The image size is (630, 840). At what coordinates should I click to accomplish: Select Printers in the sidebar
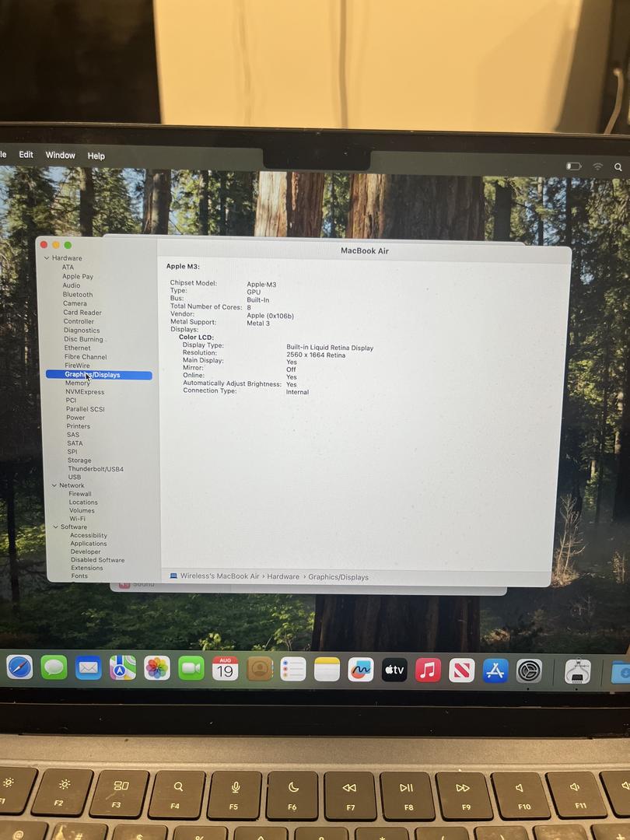point(79,426)
